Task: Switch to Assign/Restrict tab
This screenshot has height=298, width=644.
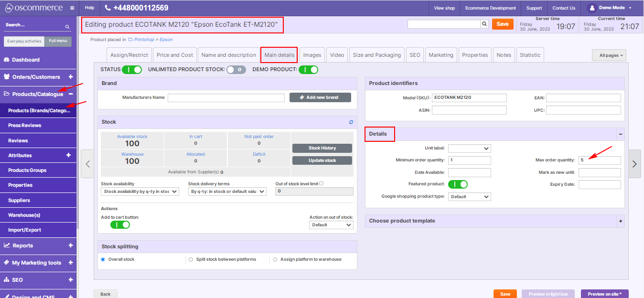Action: [129, 55]
